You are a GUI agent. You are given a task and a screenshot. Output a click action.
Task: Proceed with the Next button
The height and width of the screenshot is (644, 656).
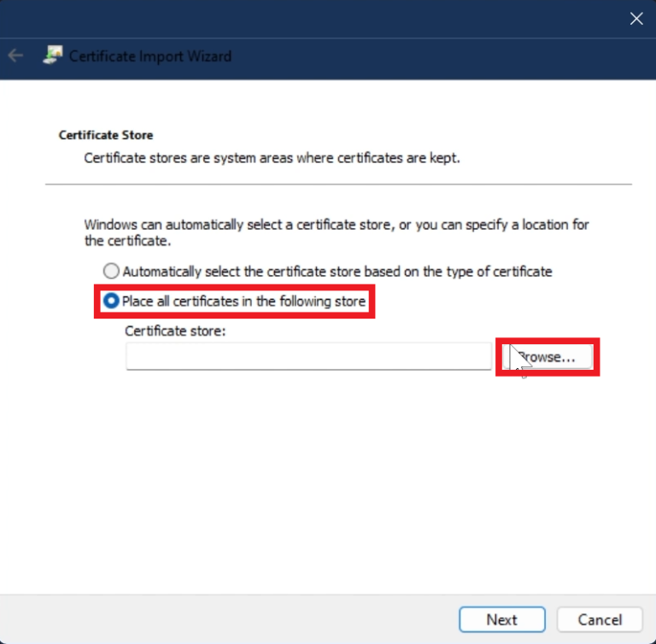point(502,619)
